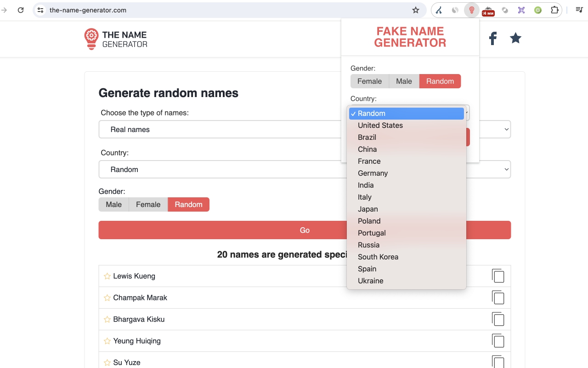
Task: Pick Germany from country list
Action: [407, 173]
